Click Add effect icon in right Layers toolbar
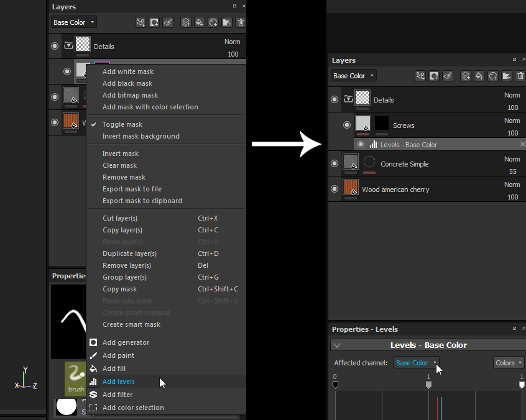Image resolution: width=526 pixels, height=420 pixels. tap(421, 76)
